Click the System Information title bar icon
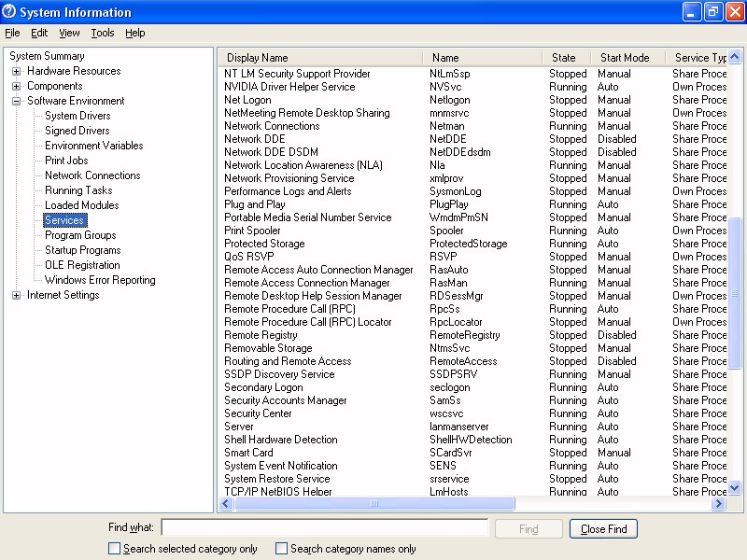The height and width of the screenshot is (560, 747). point(10,12)
